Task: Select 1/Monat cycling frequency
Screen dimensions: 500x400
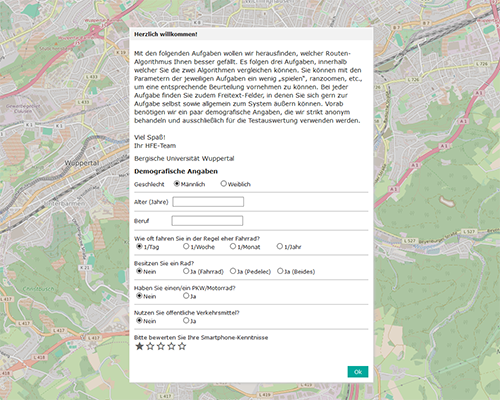Action: 233,246
